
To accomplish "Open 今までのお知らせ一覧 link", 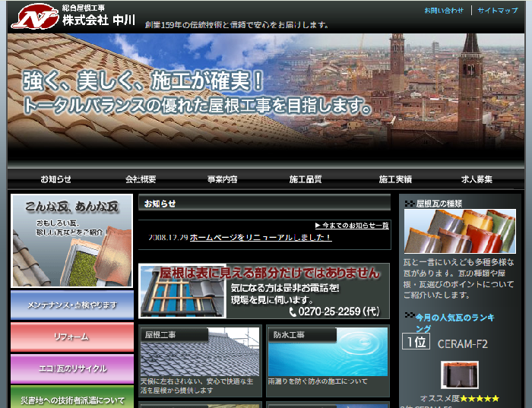I will (x=352, y=225).
